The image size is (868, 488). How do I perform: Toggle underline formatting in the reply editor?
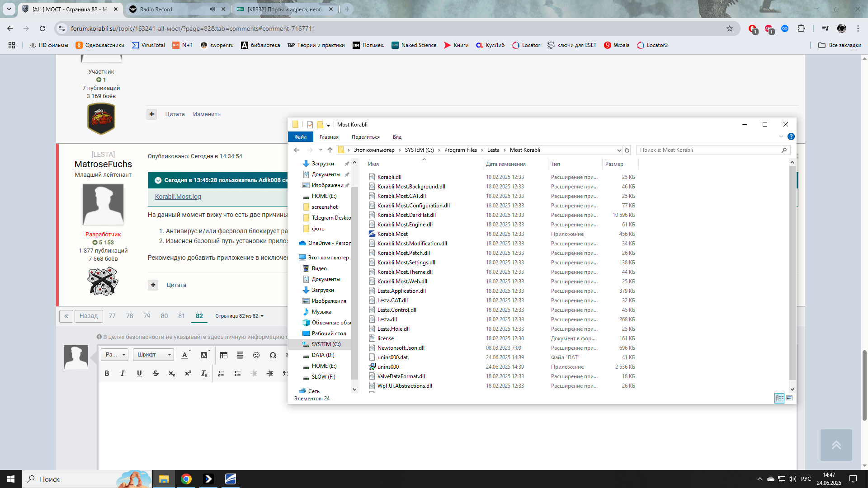click(x=139, y=373)
